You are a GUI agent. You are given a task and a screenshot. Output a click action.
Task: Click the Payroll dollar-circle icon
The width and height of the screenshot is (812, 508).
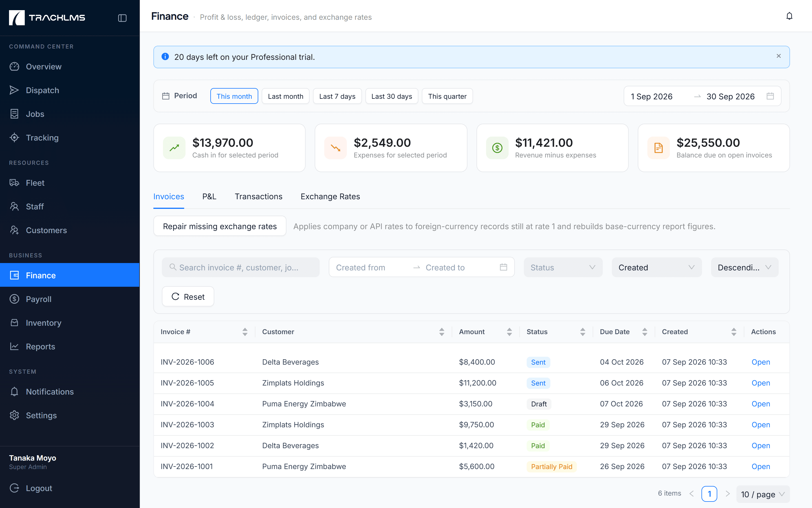click(x=14, y=299)
